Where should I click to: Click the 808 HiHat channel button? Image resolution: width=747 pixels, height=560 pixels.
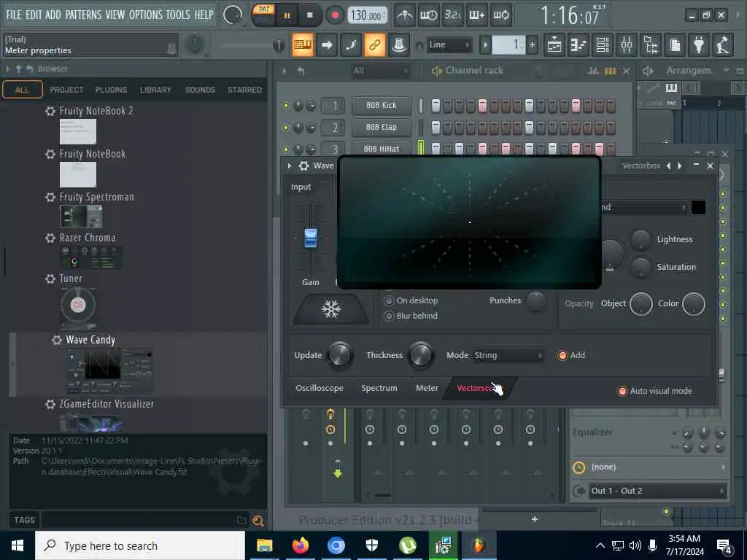click(x=381, y=149)
